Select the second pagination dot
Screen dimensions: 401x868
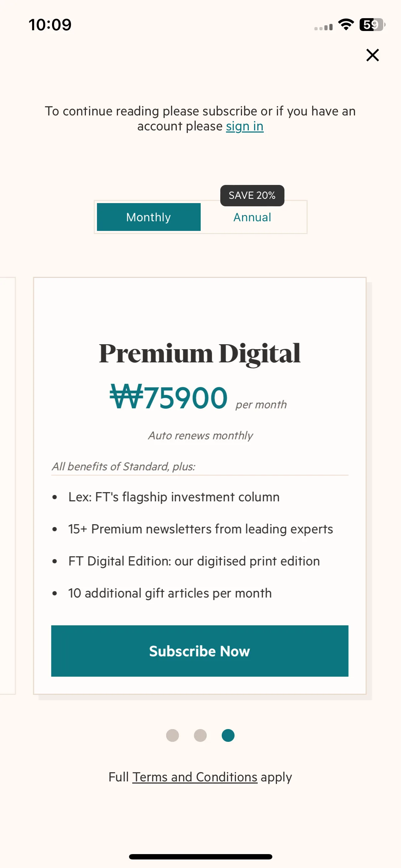tap(200, 735)
